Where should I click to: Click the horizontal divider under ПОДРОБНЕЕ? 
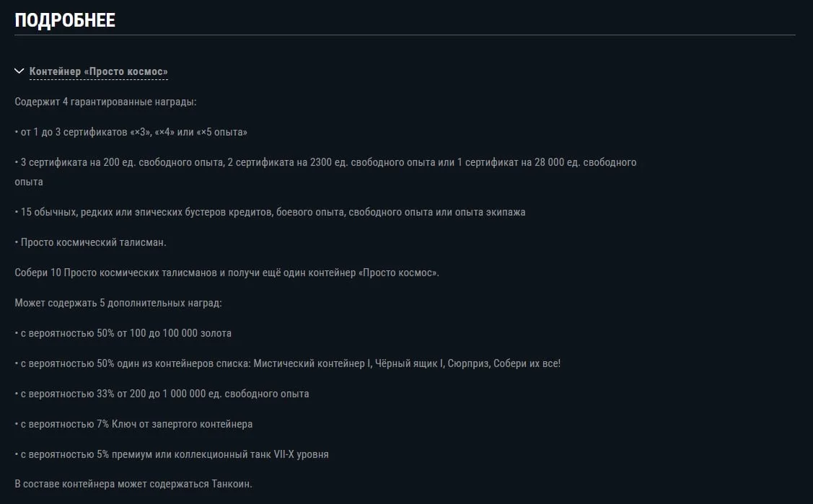point(405,35)
